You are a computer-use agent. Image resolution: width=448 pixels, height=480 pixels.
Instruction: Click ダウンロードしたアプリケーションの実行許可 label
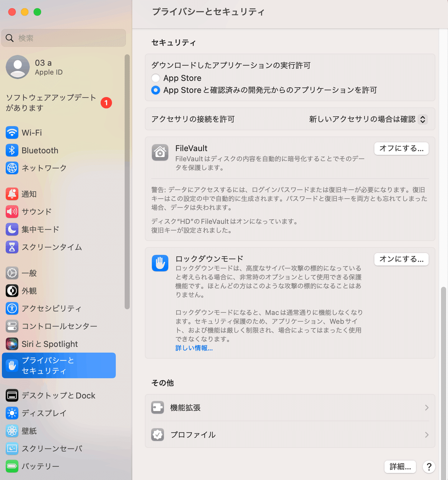coord(231,65)
